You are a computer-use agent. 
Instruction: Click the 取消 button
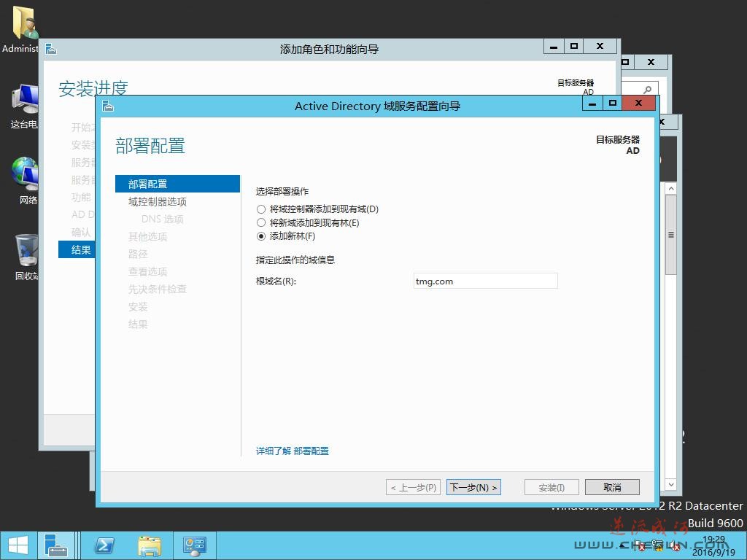click(612, 487)
